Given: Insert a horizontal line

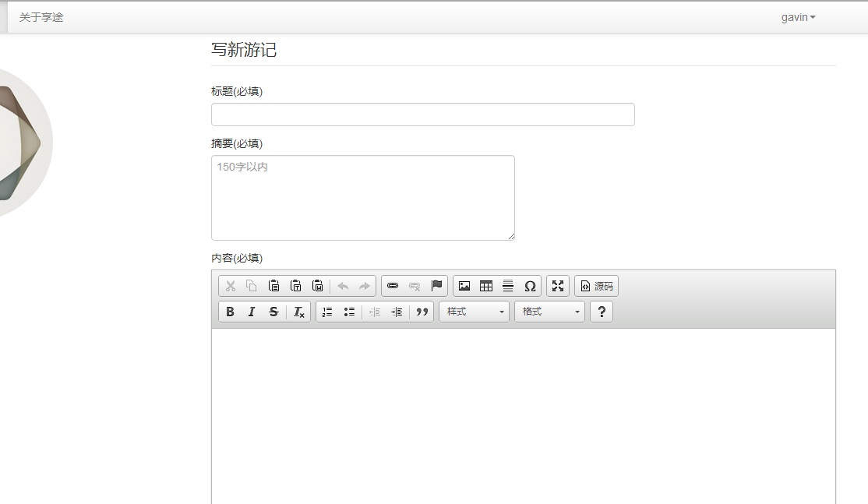Looking at the screenshot, I should [508, 286].
